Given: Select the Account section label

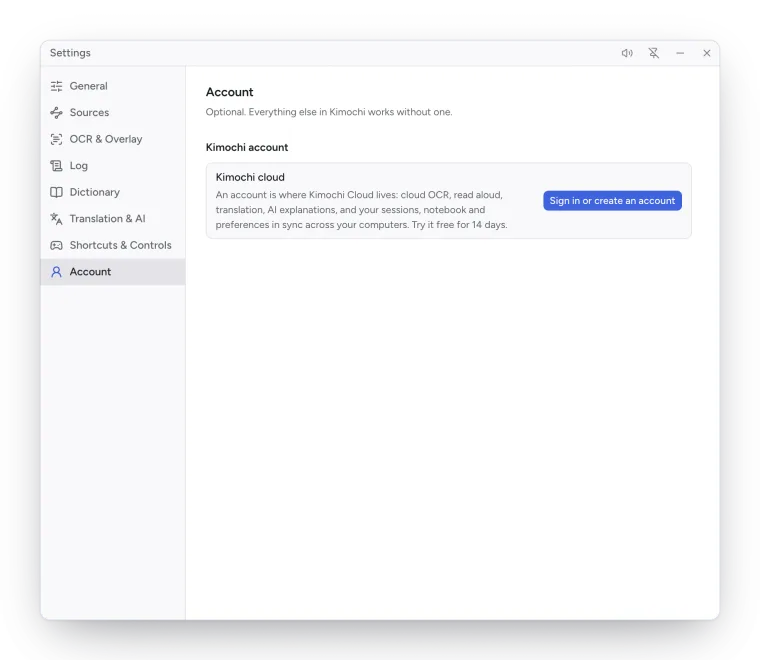Looking at the screenshot, I should [90, 272].
